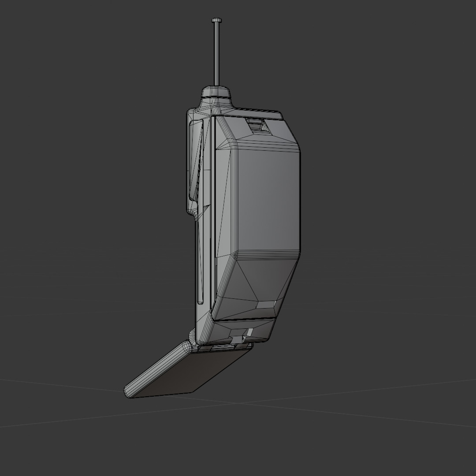Click the large flat battery panel of the phone
The height and width of the screenshot is (476, 476).
268,201
